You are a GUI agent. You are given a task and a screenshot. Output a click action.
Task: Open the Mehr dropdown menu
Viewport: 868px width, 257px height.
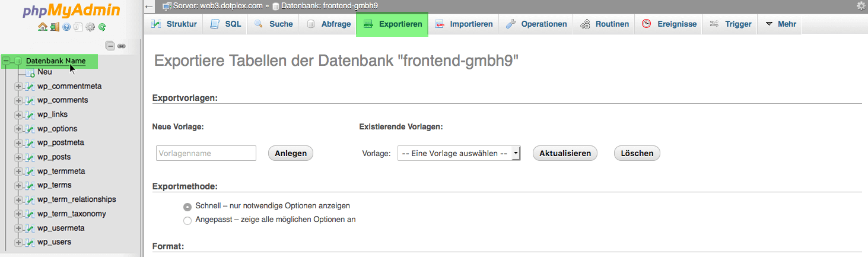tap(780, 24)
